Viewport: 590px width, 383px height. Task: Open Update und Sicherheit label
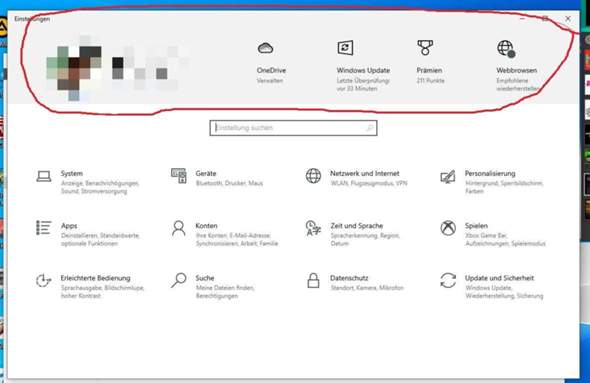point(499,278)
